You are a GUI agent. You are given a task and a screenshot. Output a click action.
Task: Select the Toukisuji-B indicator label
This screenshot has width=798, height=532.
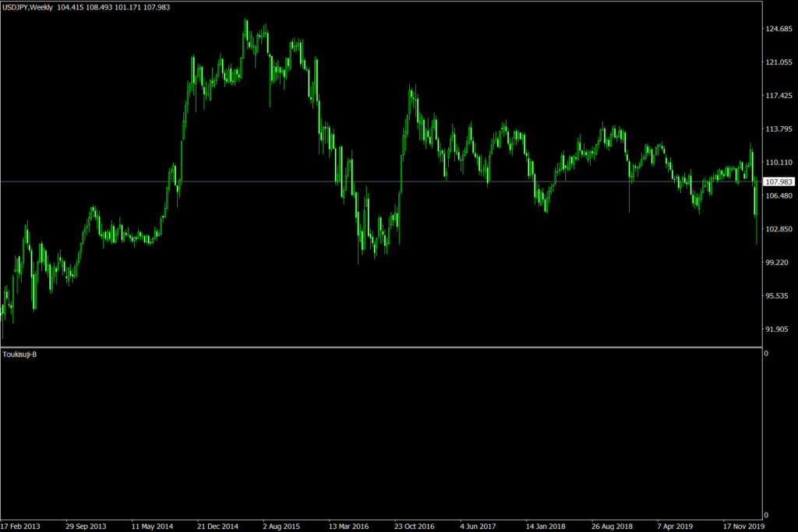coord(19,354)
